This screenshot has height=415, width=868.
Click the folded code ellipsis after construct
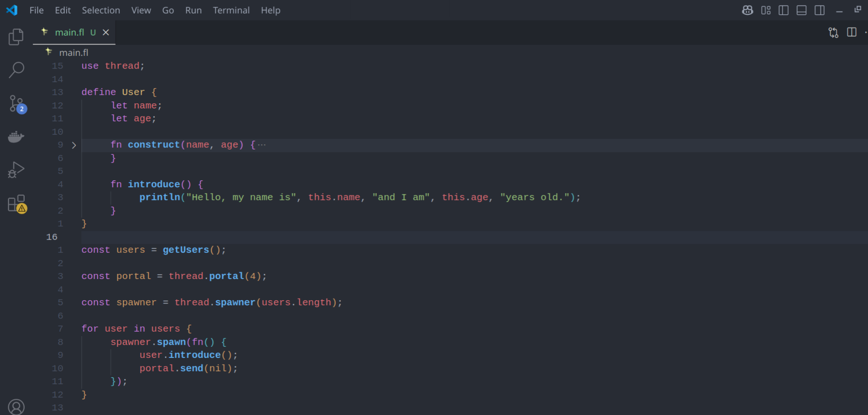(x=262, y=145)
